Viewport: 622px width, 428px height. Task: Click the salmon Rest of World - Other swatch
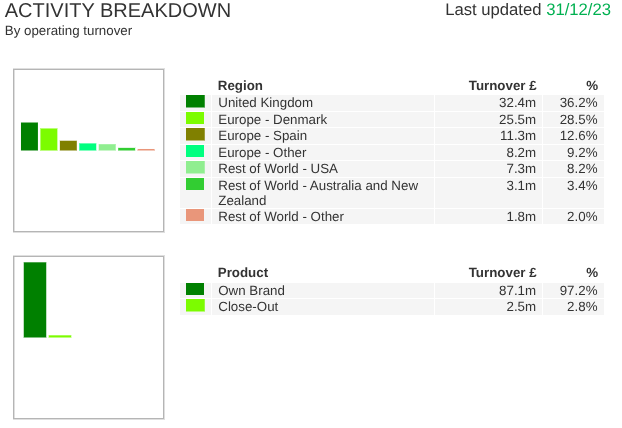coord(195,215)
